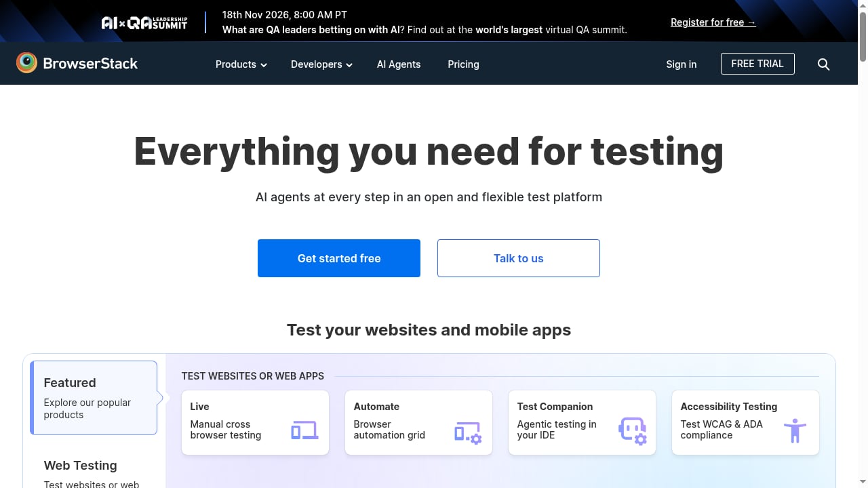Image resolution: width=868 pixels, height=488 pixels.
Task: Click the 'Test your websites and mobile apps' heading
Action: pos(429,330)
